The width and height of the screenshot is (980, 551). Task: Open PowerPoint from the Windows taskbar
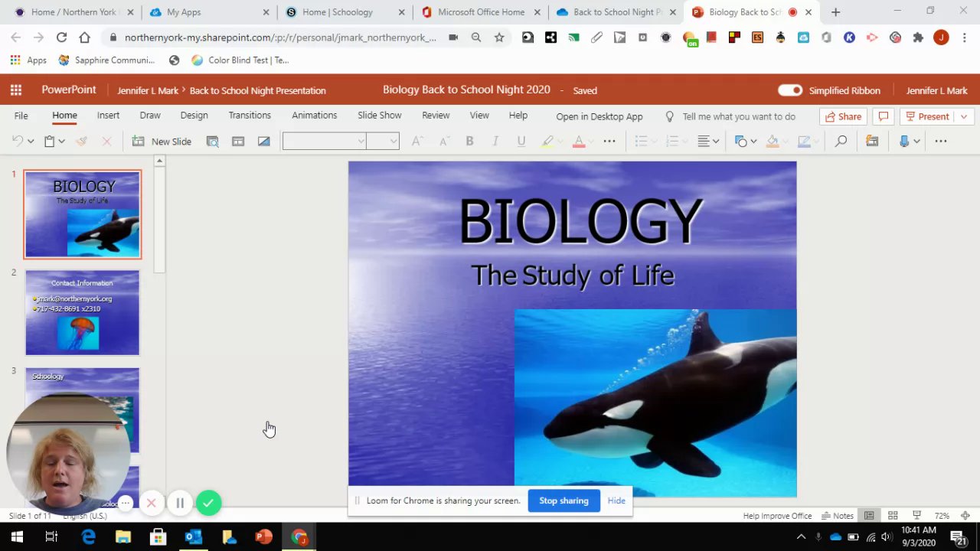coord(264,537)
